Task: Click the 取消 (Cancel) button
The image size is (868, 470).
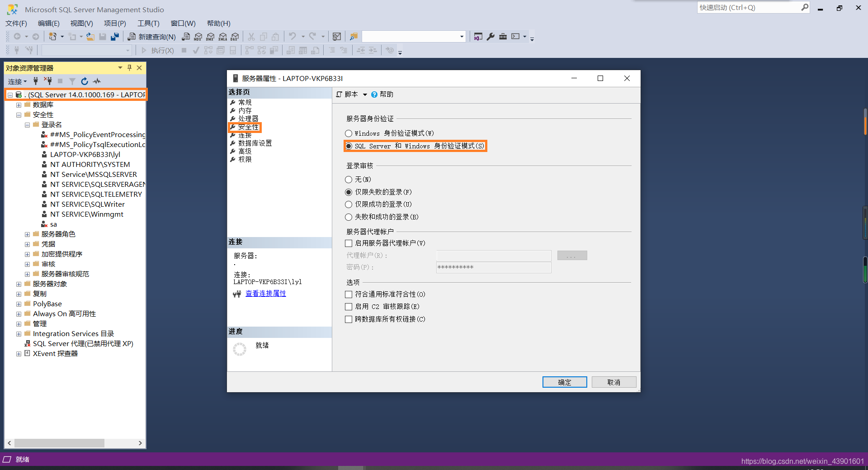Action: point(614,382)
